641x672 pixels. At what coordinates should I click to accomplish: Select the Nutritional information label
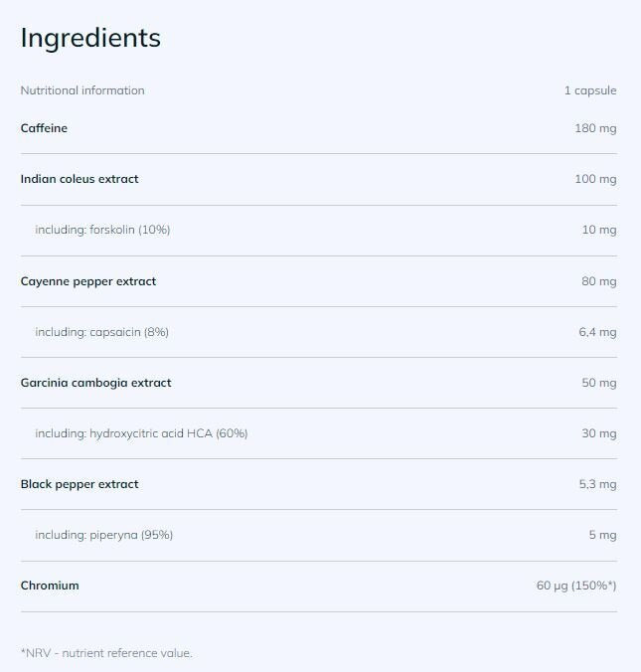click(82, 90)
